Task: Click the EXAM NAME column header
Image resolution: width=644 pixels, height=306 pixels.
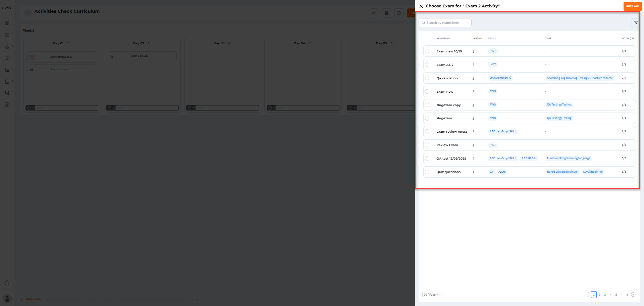Action: [443, 39]
